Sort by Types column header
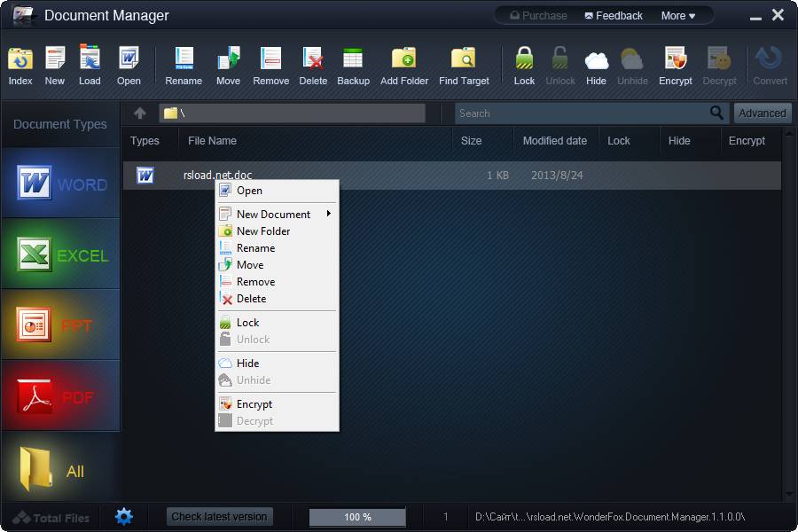Screen dimensions: 798x532 pos(145,141)
